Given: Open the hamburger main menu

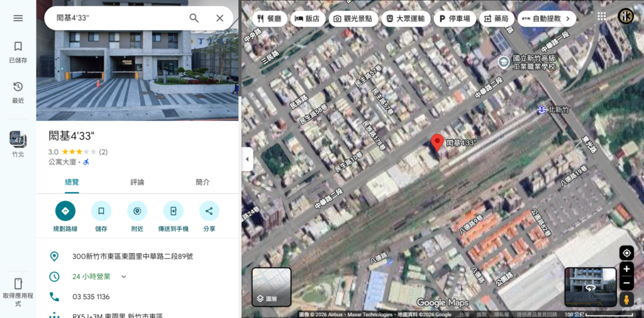Looking at the screenshot, I should [x=18, y=18].
